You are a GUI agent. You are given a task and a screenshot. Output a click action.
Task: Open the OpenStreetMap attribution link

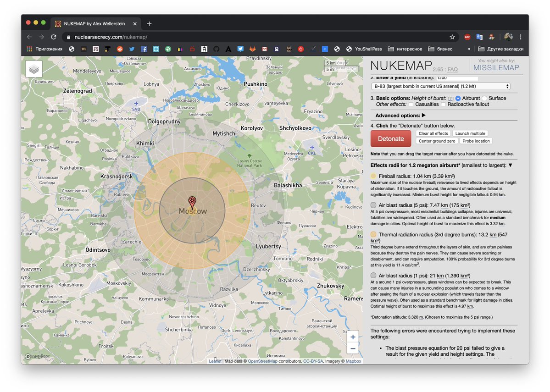pyautogui.click(x=262, y=361)
